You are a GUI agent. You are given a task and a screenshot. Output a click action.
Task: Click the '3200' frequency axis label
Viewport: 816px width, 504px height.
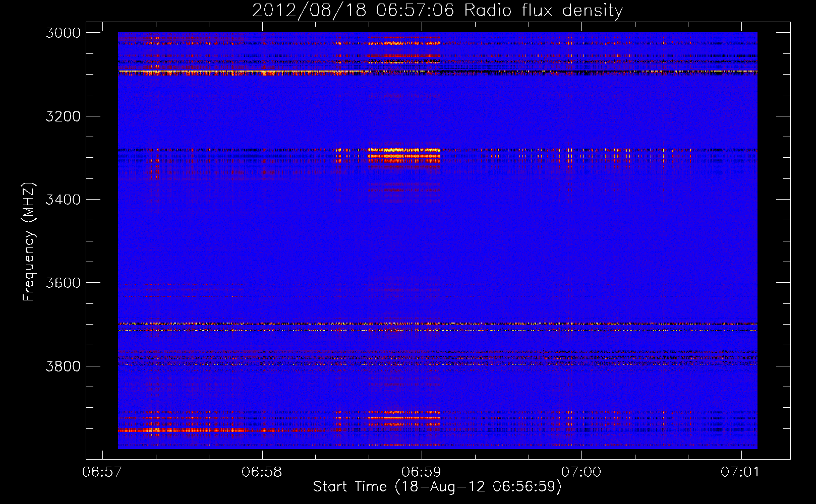pos(63,116)
